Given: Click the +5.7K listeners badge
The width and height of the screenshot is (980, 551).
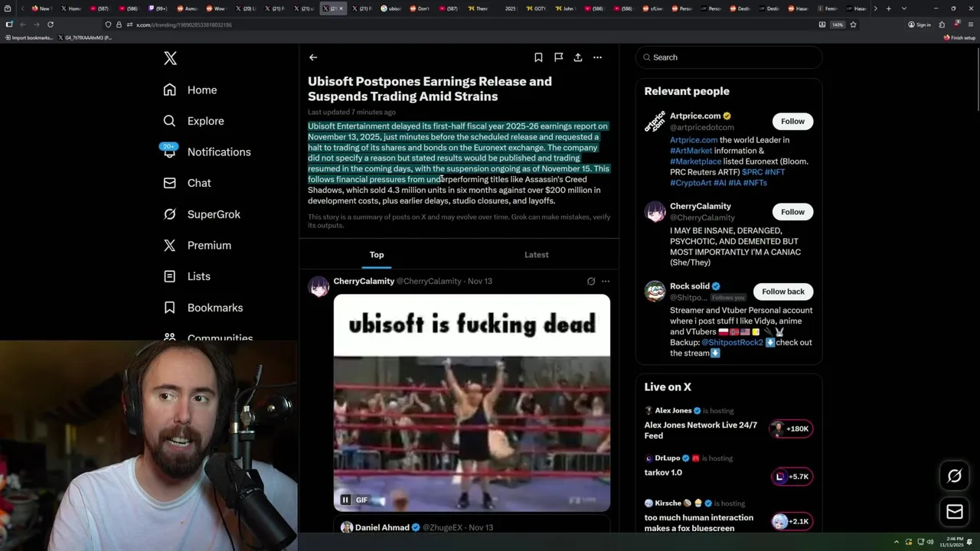Looking at the screenshot, I should coord(791,476).
